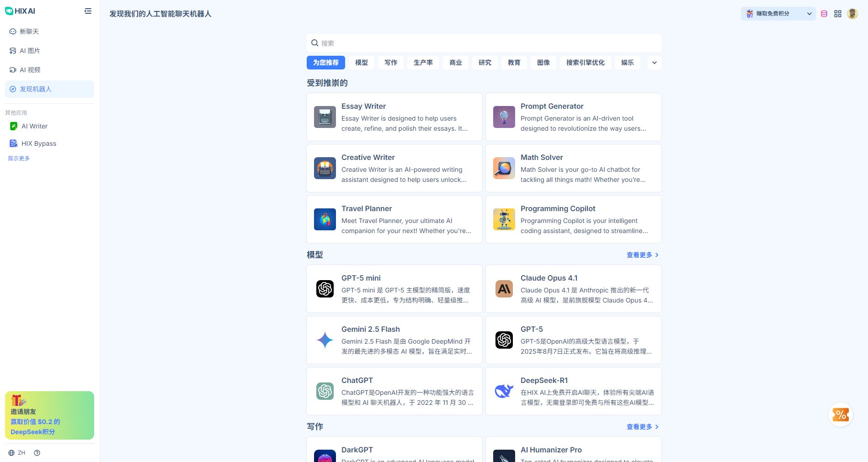The image size is (868, 462).
Task: Click the Prompt Generator lightbulb icon
Action: pos(504,117)
